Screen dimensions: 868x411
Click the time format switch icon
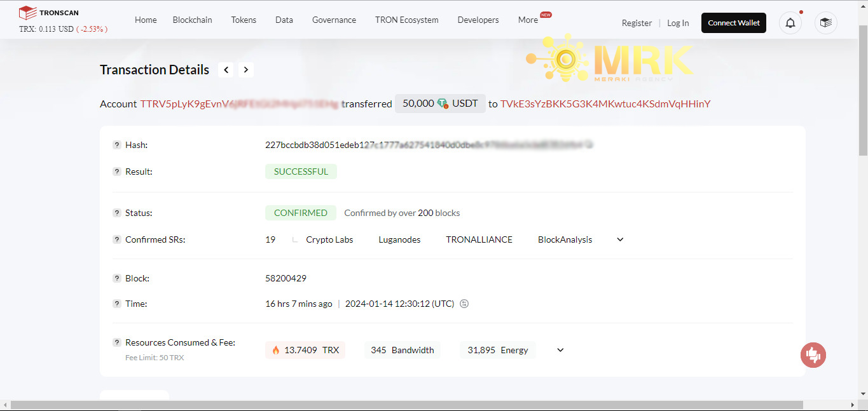tap(464, 304)
